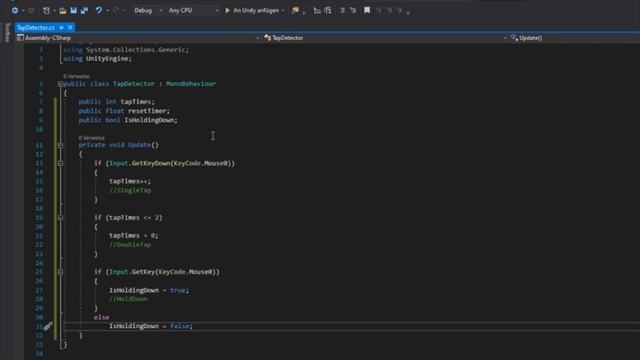Click on 'using UnityEngine;' line
This screenshot has height=360, width=640.
pos(98,59)
